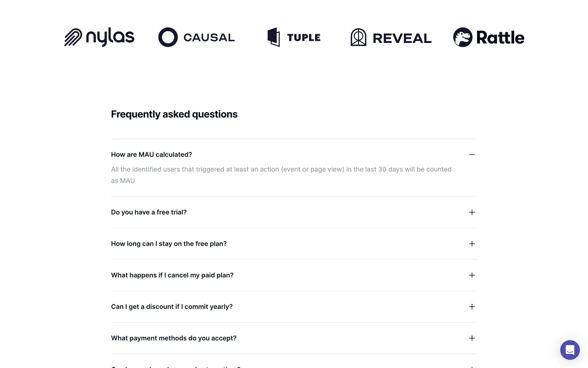Click the Causal logo
The height and width of the screenshot is (368, 588).
coord(196,37)
